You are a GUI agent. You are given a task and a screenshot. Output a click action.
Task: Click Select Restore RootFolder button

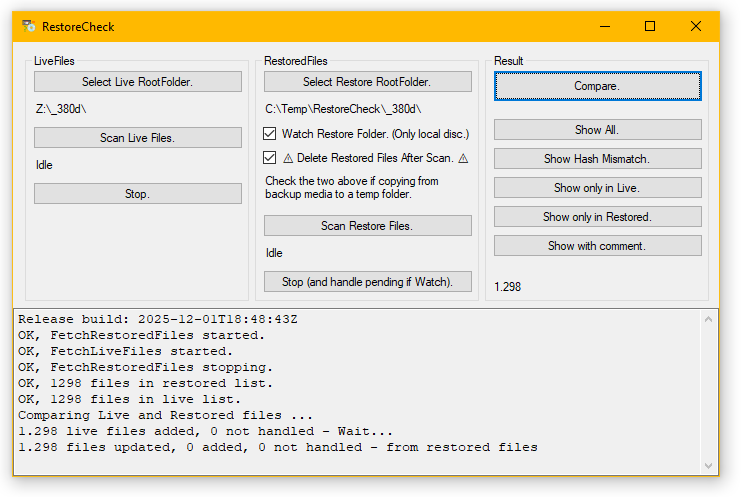point(368,81)
